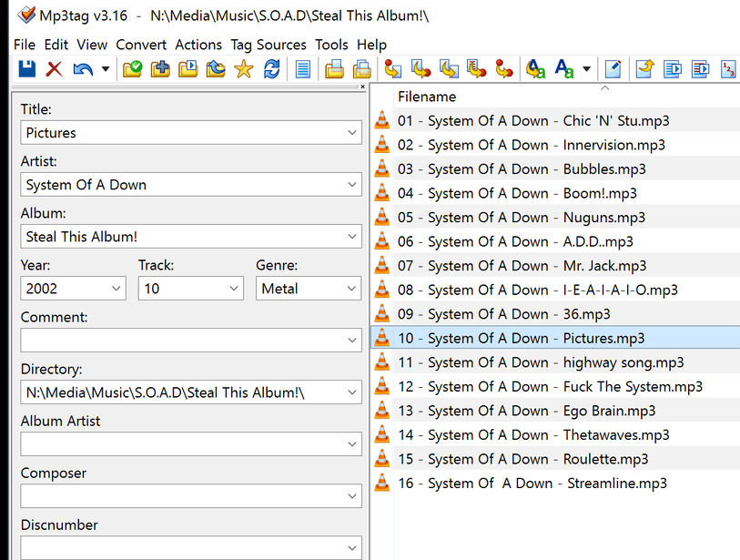Select file '06 - System Of A Down - A.D.D..mp3'

(x=515, y=241)
